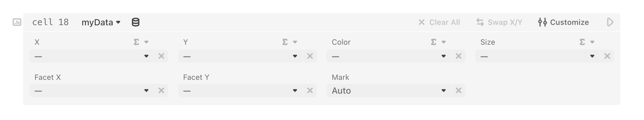Open the Mark type dropdown showing Auto

pos(389,90)
